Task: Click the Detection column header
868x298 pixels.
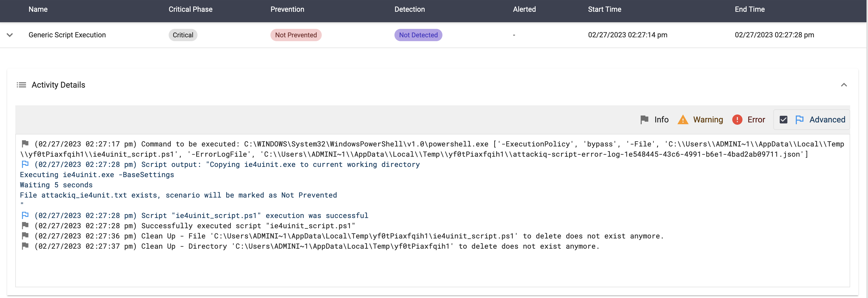Action: [410, 9]
